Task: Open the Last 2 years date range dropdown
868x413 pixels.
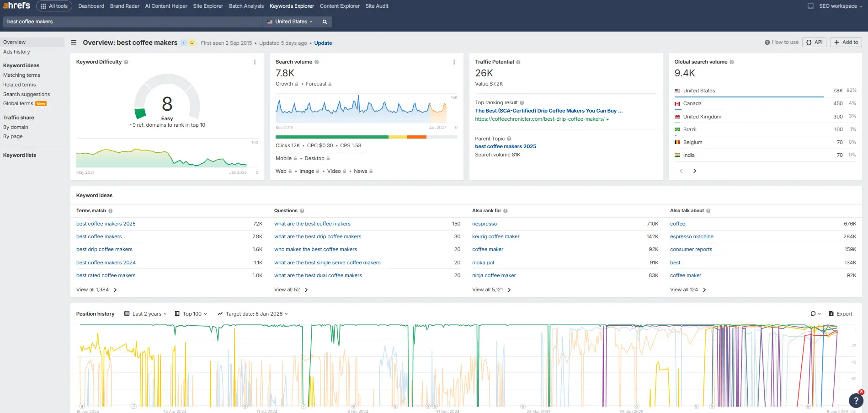Action: pyautogui.click(x=144, y=314)
